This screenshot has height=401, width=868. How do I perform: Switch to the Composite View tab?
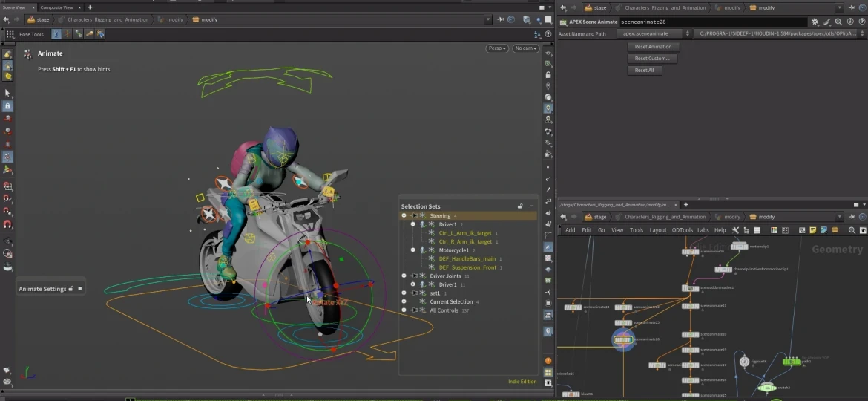pos(56,7)
